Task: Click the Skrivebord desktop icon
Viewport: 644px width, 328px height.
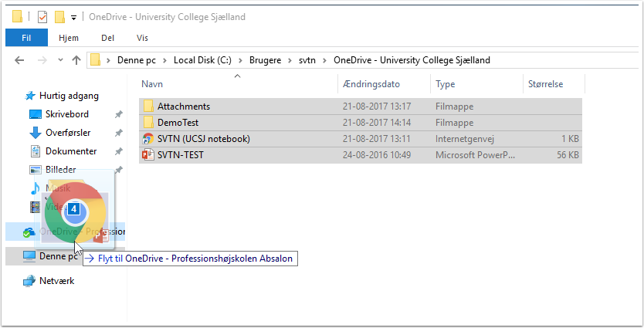Action: (36, 114)
